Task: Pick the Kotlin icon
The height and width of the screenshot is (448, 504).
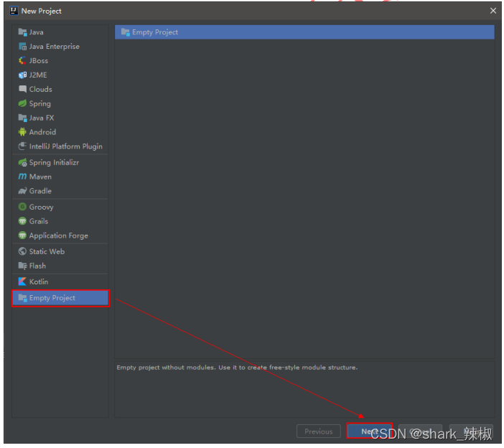Action: point(22,281)
